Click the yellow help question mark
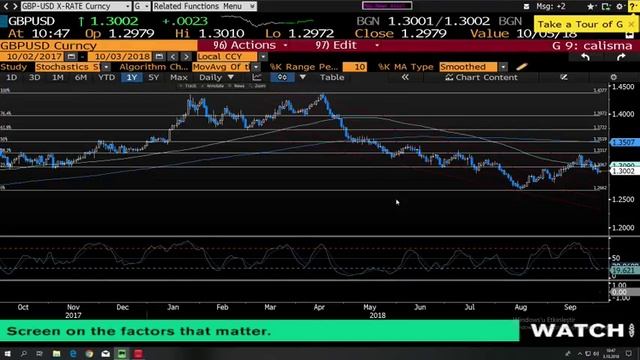Viewport: 640px width, 360px height. (x=633, y=7)
